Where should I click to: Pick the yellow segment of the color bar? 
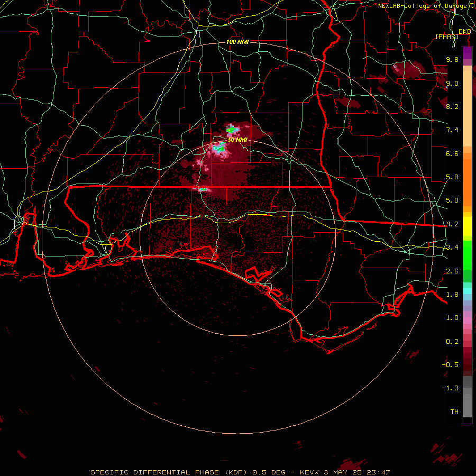[x=467, y=226]
